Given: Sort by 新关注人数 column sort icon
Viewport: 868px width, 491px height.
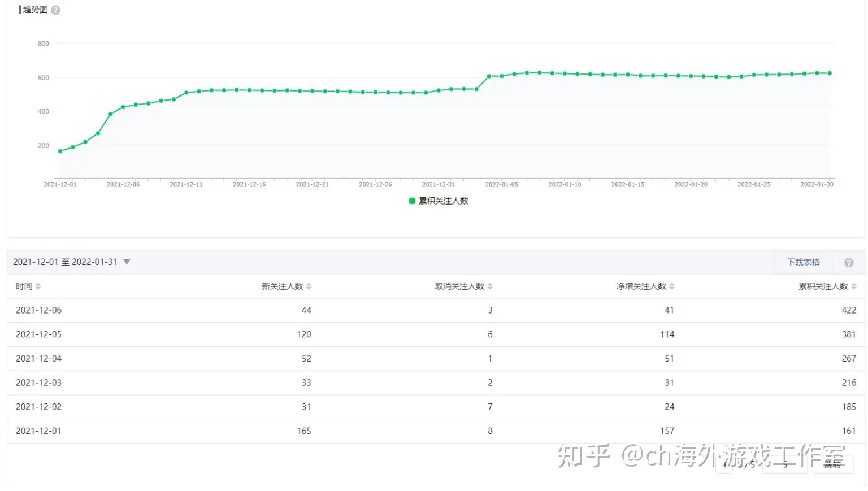Looking at the screenshot, I should [309, 286].
